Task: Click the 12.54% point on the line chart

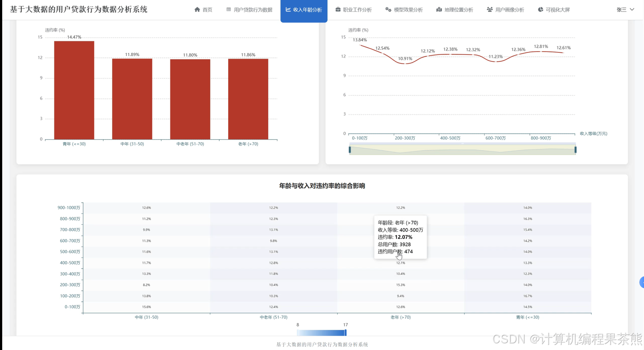Action: [x=382, y=53]
